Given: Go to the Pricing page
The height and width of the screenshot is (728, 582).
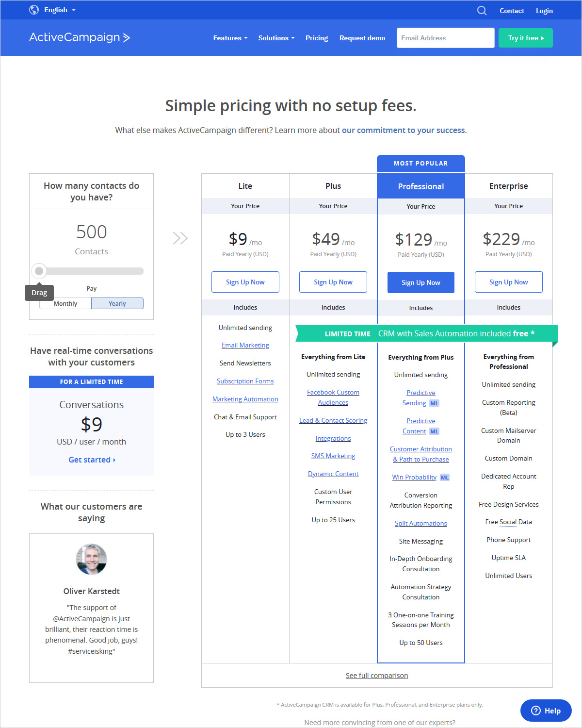Looking at the screenshot, I should click(317, 38).
